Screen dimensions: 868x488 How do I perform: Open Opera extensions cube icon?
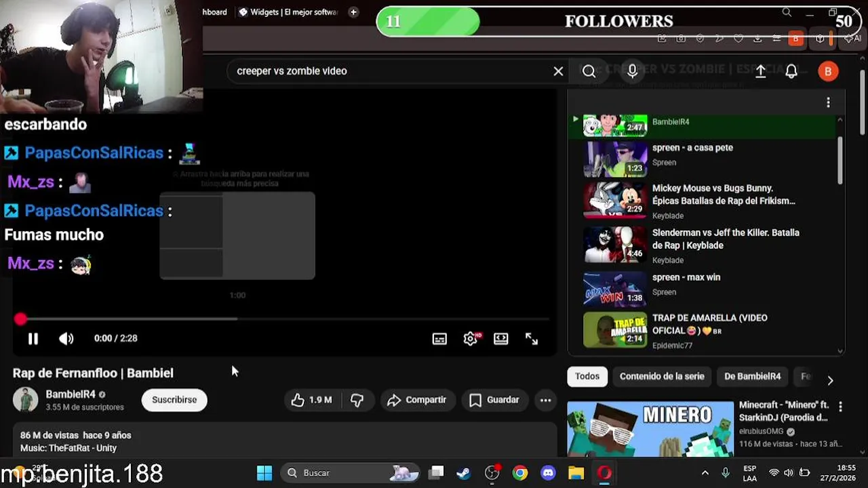pyautogui.click(x=821, y=39)
